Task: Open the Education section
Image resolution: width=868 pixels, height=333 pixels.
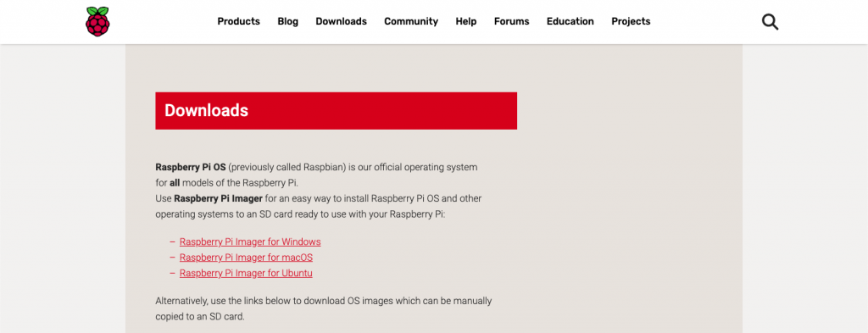Action: coord(570,21)
